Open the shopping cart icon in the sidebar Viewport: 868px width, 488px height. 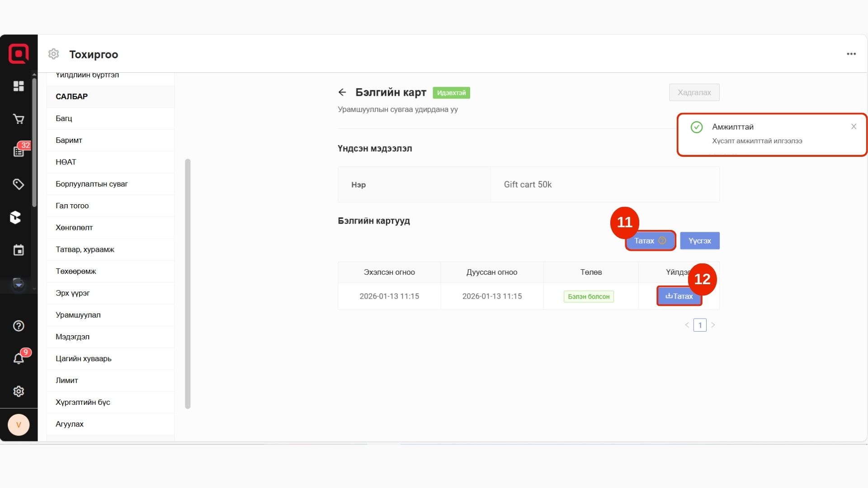[19, 119]
